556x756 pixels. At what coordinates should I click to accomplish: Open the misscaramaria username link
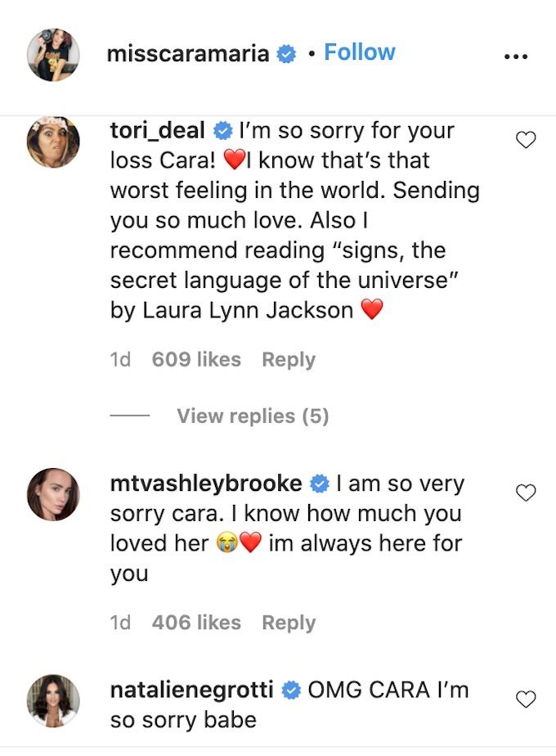point(188,53)
